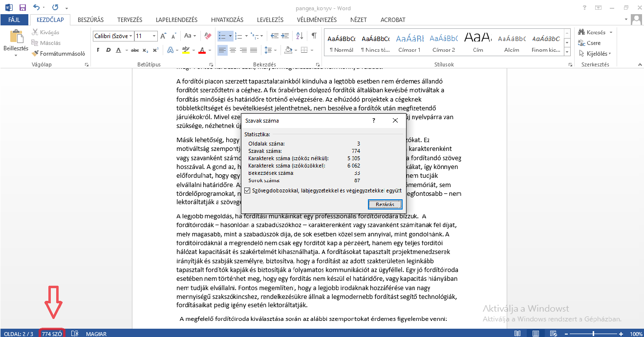This screenshot has height=337, width=644.
Task: Open the font size 11 dropdown
Action: tap(154, 36)
